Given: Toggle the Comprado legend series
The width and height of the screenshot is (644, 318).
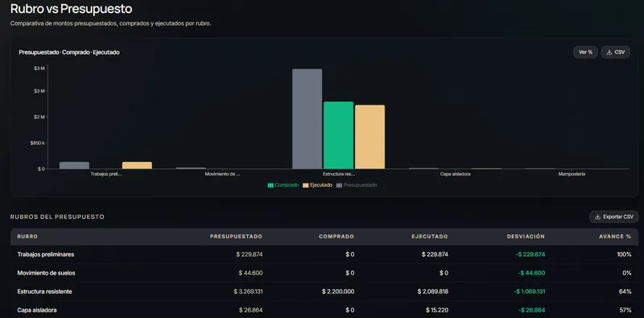Looking at the screenshot, I should click(283, 185).
